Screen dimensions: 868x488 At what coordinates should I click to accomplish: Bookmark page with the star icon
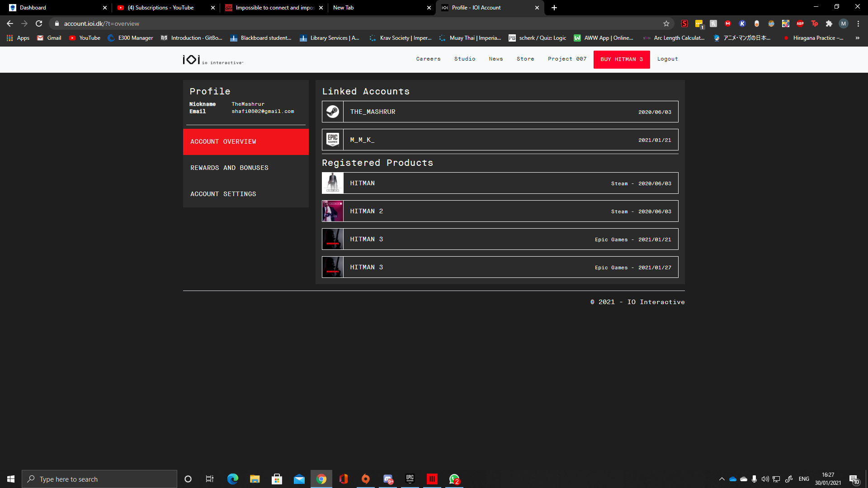point(666,23)
